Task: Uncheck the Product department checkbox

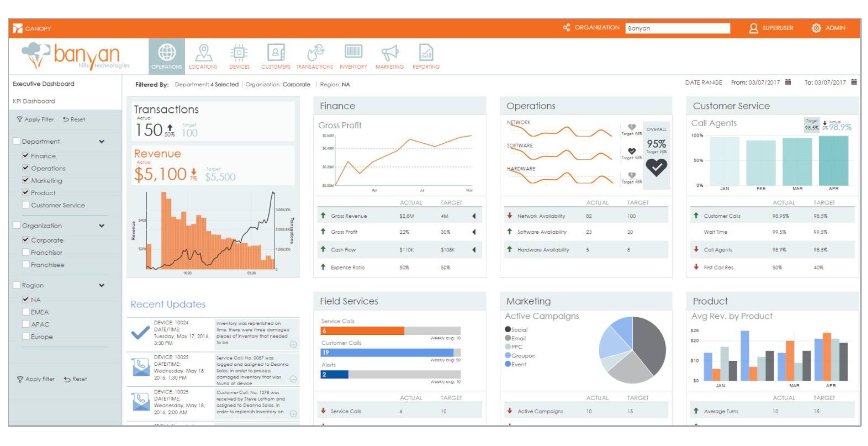Action: (26, 192)
